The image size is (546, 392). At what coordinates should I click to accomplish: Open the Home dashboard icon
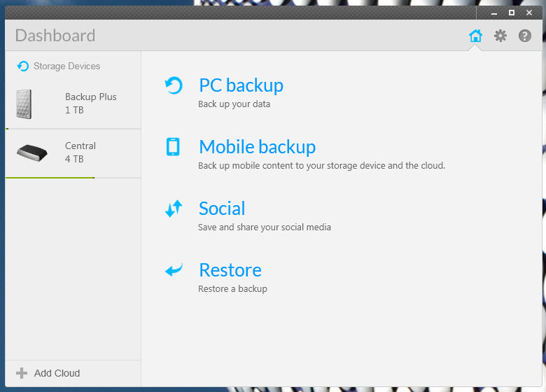(x=475, y=36)
